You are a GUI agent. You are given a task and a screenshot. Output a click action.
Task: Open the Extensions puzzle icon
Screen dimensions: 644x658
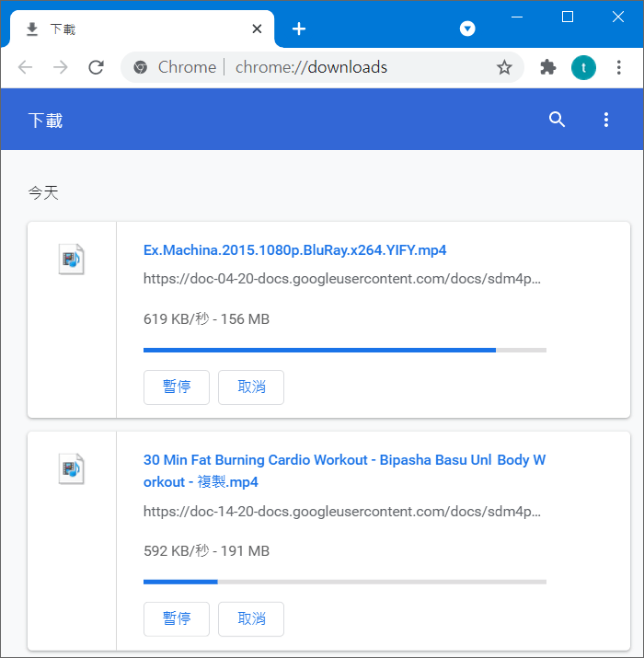pyautogui.click(x=548, y=67)
